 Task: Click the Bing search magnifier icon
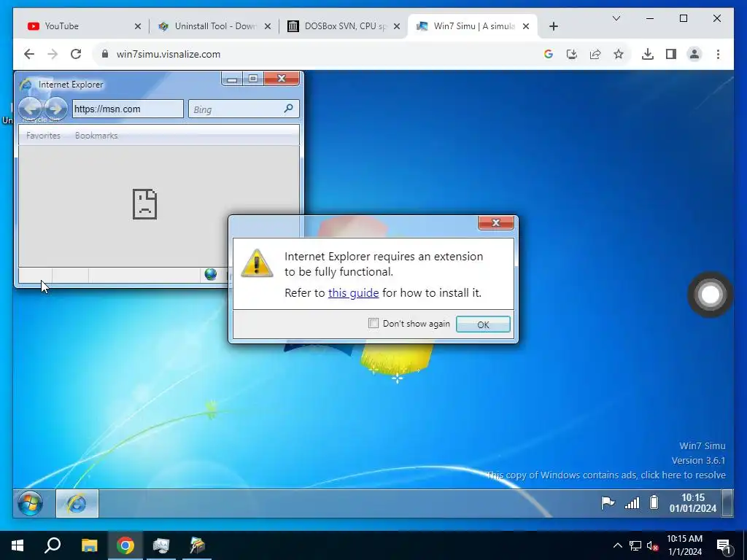[x=289, y=109]
